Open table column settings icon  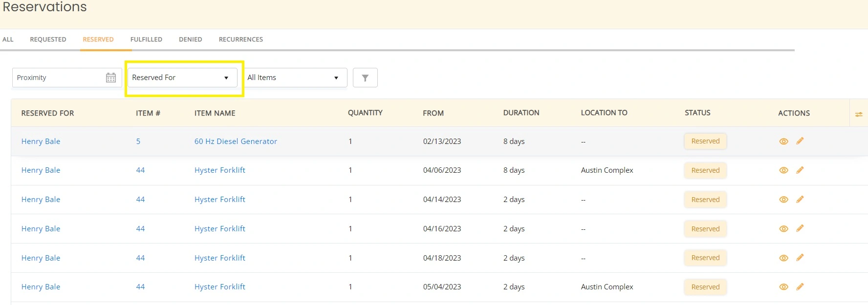click(859, 114)
